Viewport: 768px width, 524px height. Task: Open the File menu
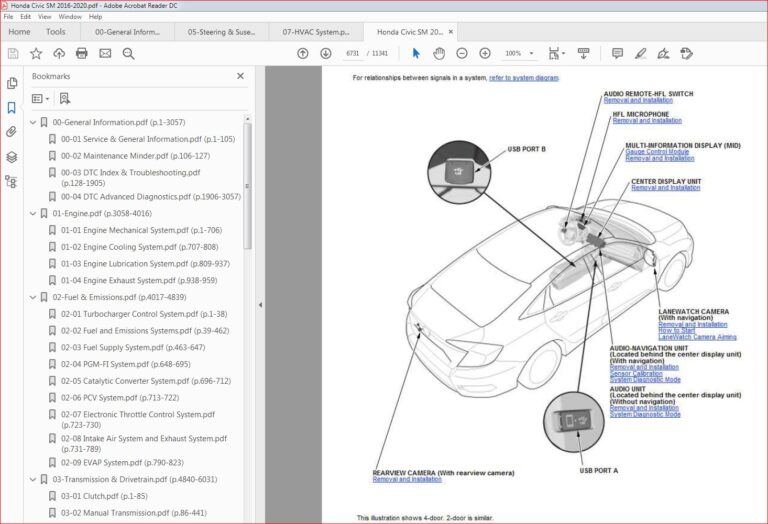click(x=8, y=17)
